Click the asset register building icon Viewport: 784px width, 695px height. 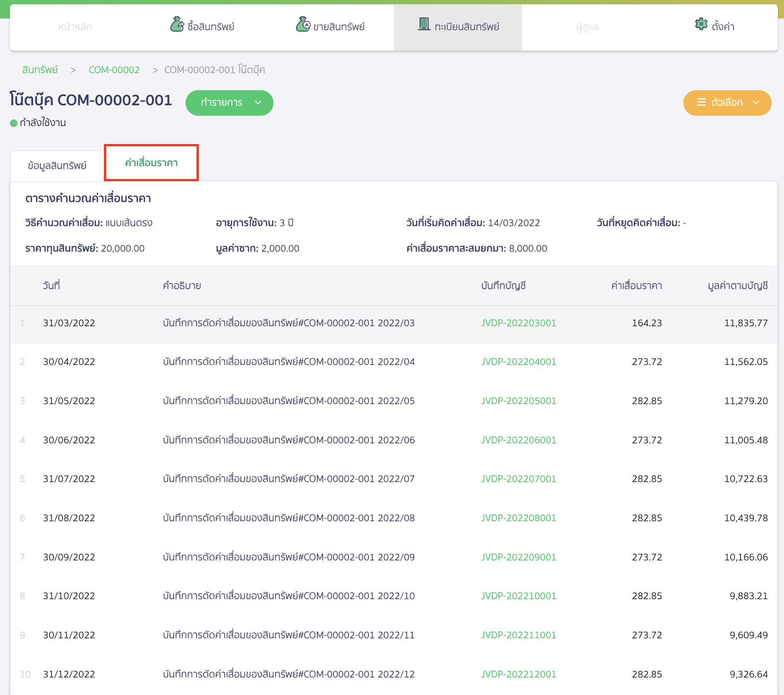424,24
